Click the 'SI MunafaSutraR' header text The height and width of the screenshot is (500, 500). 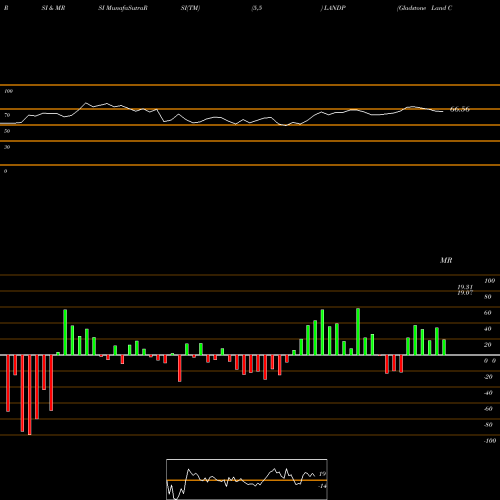(123, 8)
